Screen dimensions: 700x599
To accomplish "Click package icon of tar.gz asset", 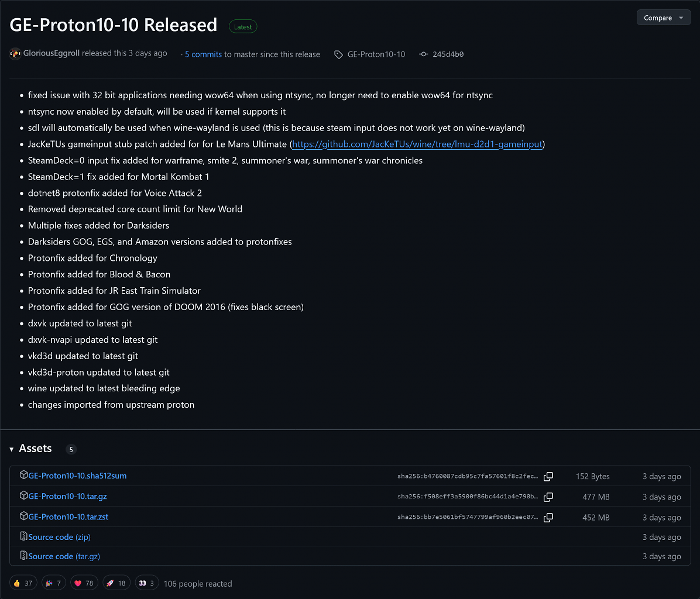I will [23, 495].
